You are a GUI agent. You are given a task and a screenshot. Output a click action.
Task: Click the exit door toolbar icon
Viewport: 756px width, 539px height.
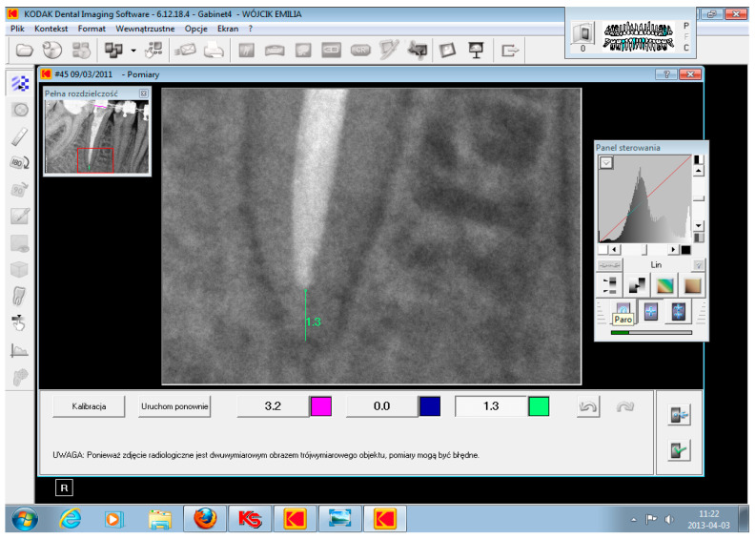click(x=512, y=50)
